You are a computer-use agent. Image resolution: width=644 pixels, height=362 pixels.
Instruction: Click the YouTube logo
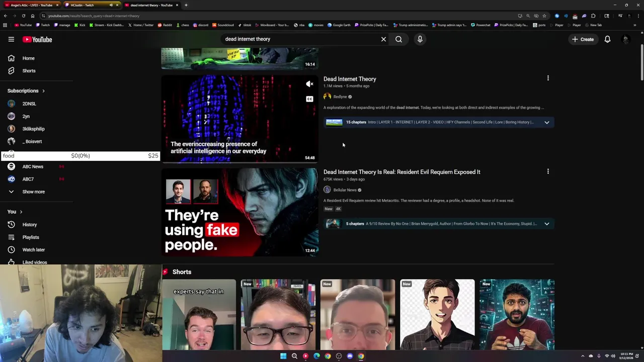click(x=37, y=39)
